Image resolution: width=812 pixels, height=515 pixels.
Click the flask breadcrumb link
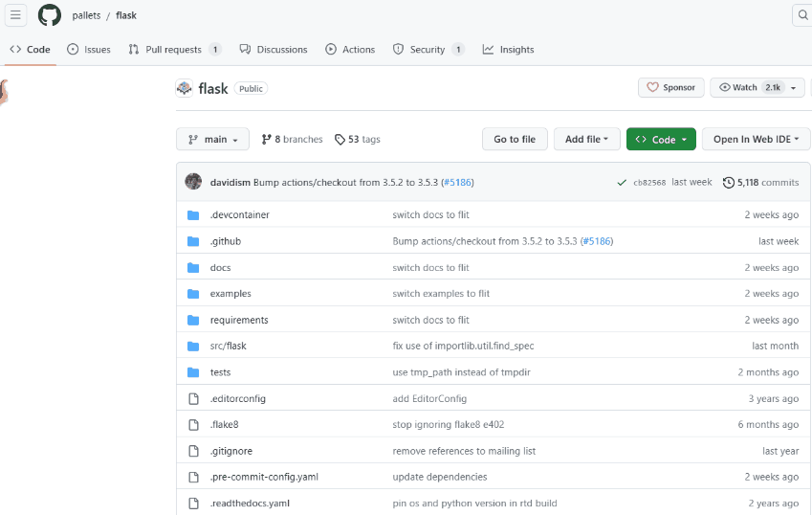tap(126, 15)
